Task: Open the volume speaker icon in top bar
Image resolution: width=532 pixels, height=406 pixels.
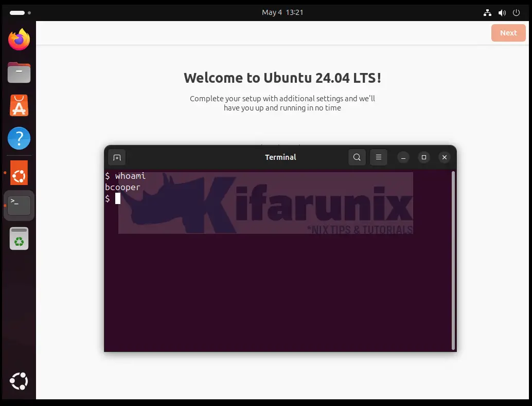Action: (x=502, y=12)
